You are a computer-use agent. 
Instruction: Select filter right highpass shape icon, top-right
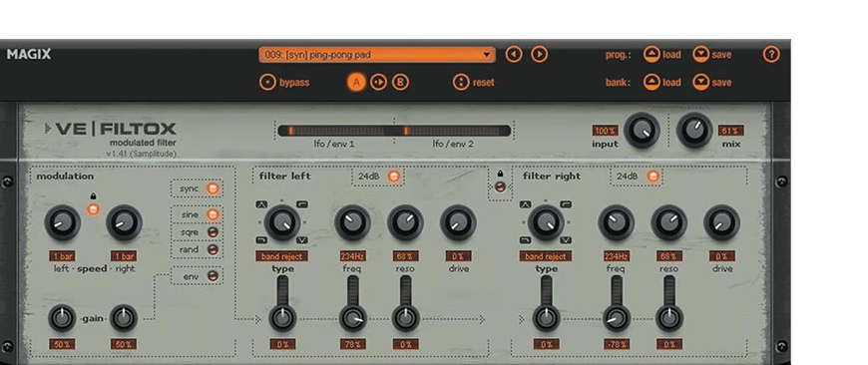(566, 204)
